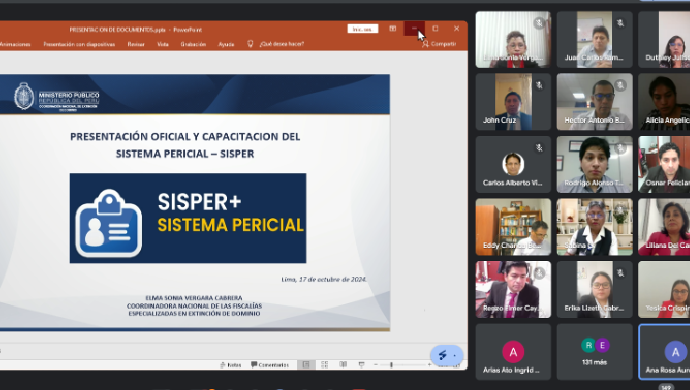690x390 pixels.
Task: Click the date text Lima, 17 de octubre
Action: point(324,279)
